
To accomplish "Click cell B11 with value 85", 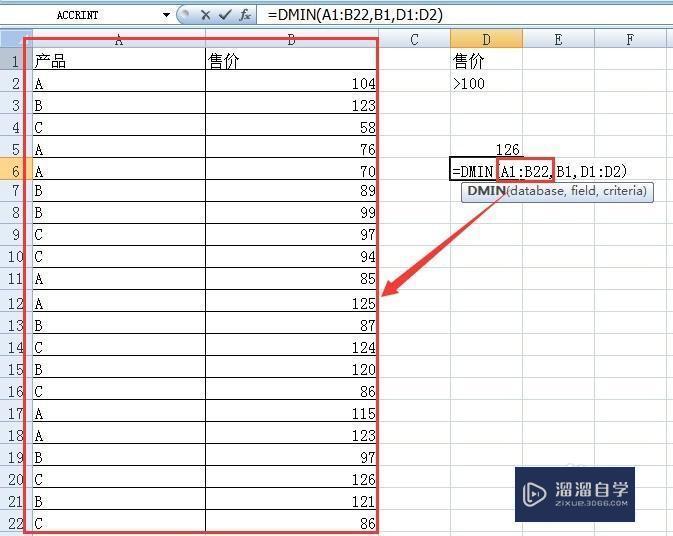I will coord(291,279).
